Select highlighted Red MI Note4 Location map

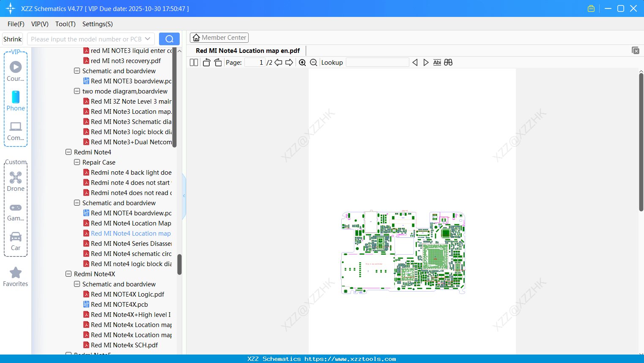point(127,234)
